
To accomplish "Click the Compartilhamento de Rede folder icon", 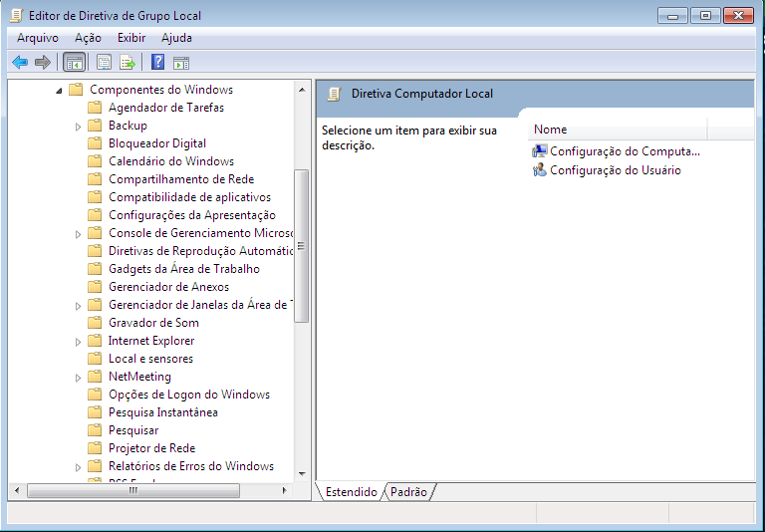I will click(x=95, y=179).
